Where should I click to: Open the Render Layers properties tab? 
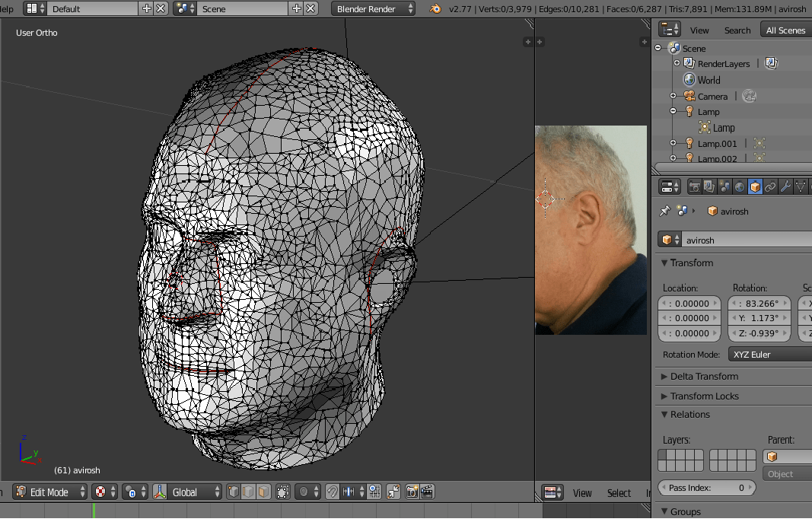tap(709, 187)
